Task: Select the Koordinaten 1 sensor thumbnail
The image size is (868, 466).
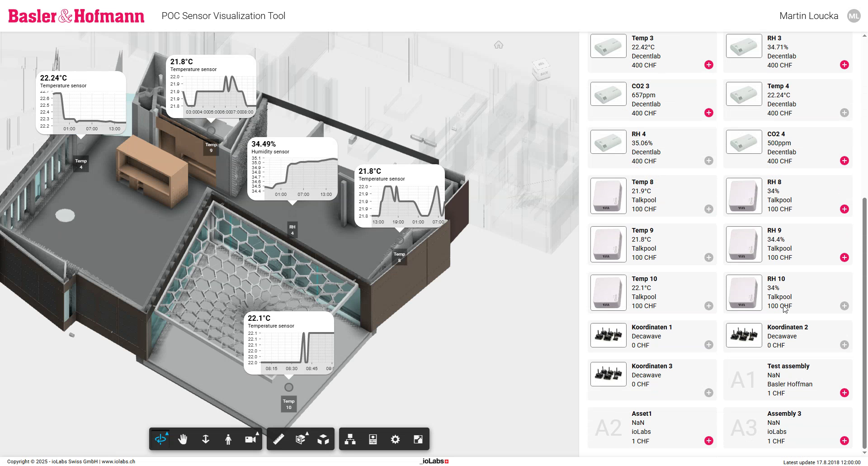Action: click(608, 335)
